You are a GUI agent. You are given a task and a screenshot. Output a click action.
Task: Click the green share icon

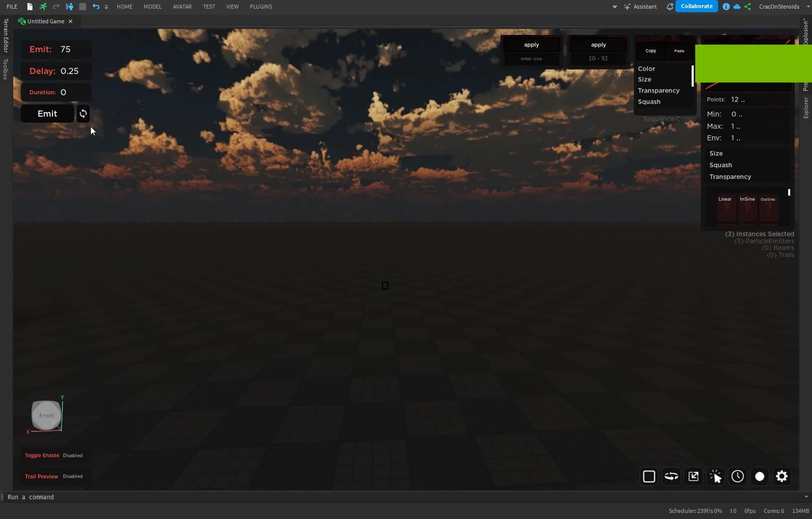tap(748, 6)
